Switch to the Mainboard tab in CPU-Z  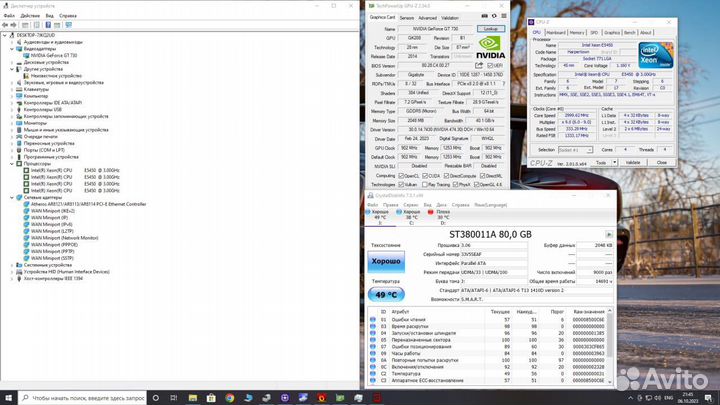click(556, 33)
